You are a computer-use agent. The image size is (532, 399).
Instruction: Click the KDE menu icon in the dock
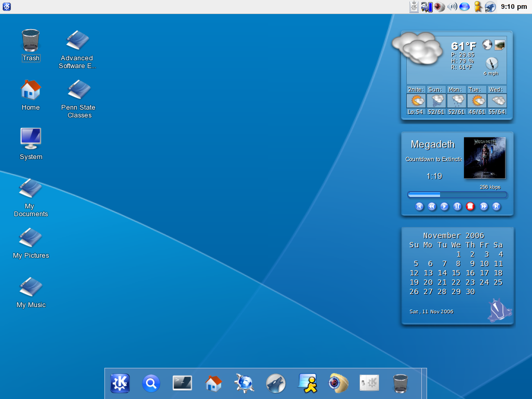(120, 383)
